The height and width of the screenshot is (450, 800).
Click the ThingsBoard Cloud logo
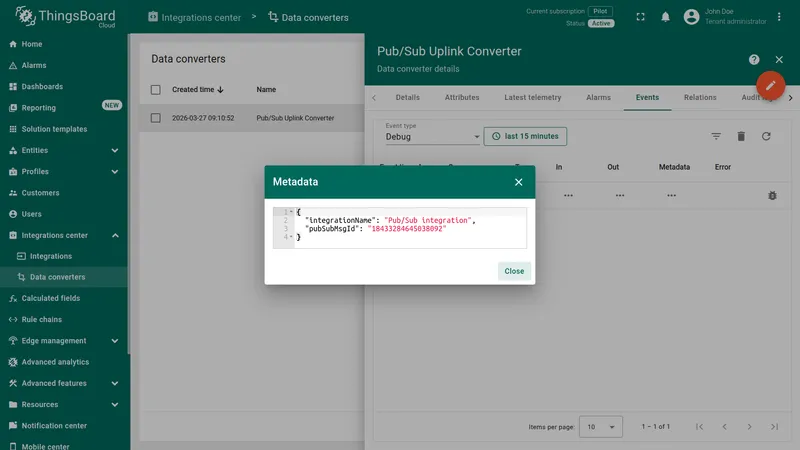pos(65,17)
